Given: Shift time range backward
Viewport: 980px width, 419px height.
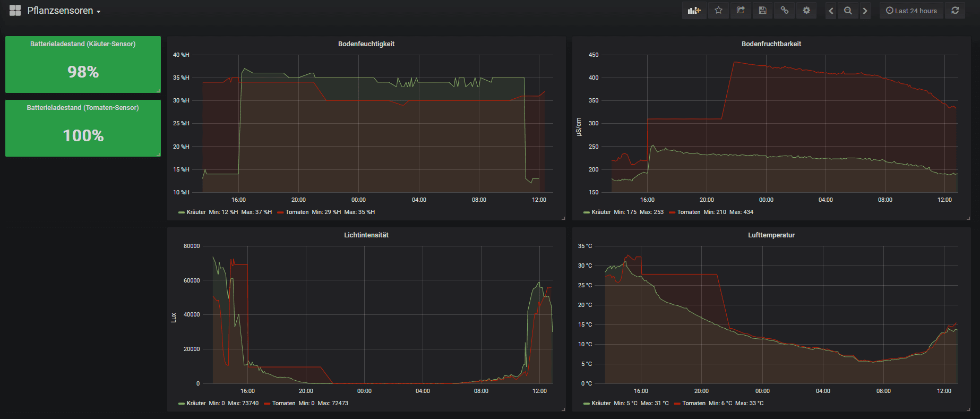Looking at the screenshot, I should 831,11.
